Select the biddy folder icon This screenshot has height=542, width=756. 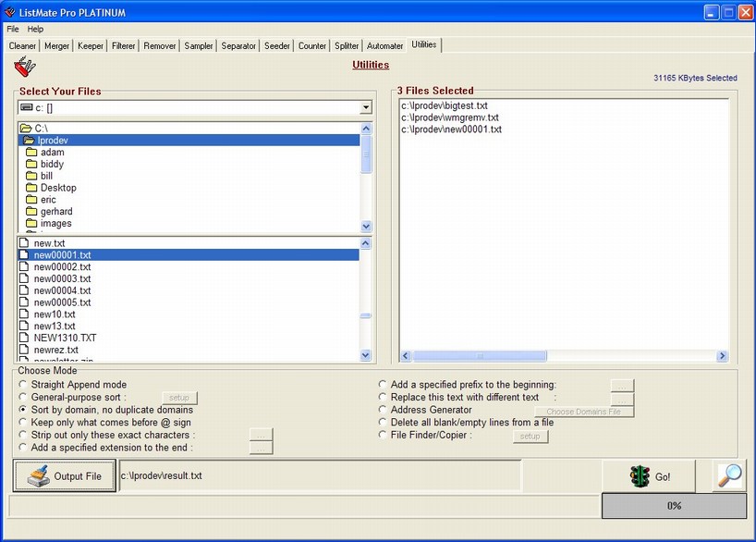[30, 165]
